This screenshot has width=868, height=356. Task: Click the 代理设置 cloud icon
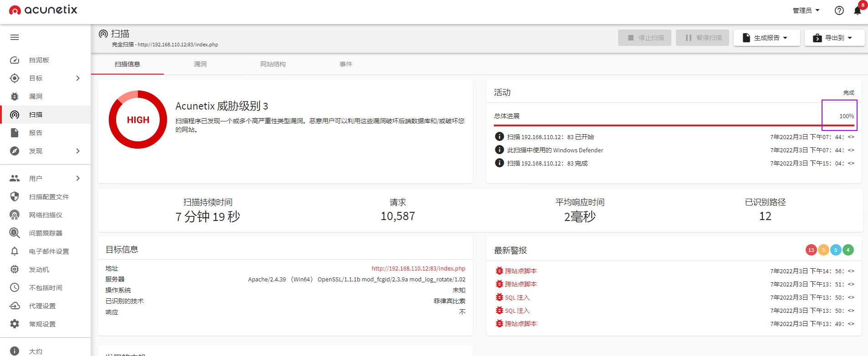coord(15,306)
